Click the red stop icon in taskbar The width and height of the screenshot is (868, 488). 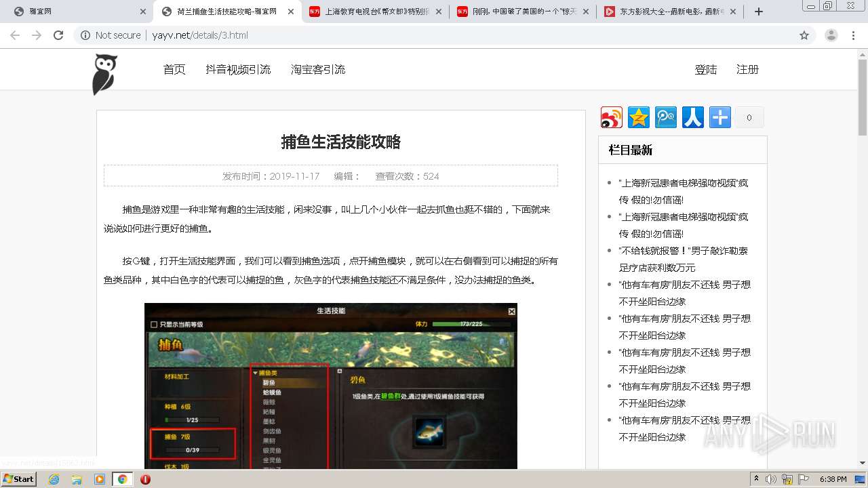point(145,479)
